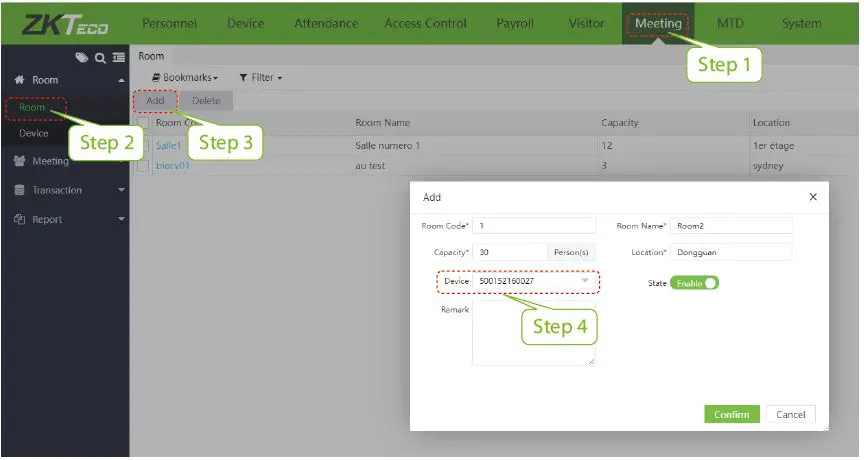Open the Visitor module
Image resolution: width=864 pixels, height=460 pixels.
tap(586, 24)
